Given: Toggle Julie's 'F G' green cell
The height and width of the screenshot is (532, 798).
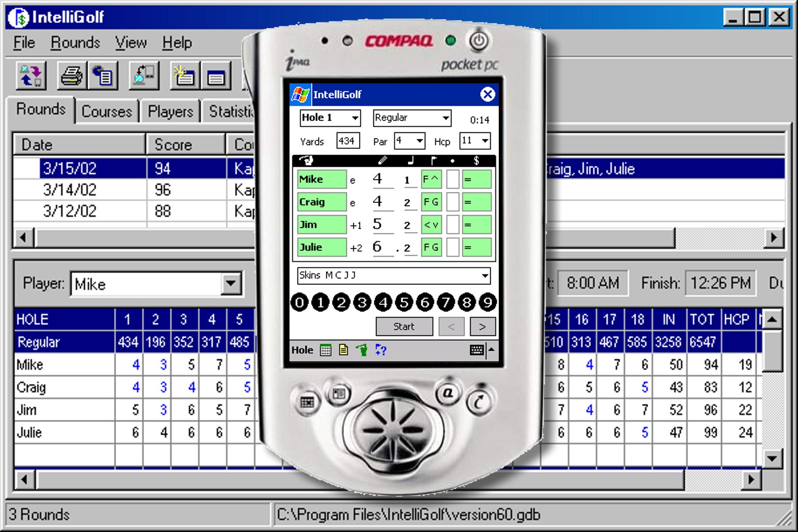Looking at the screenshot, I should tap(431, 247).
